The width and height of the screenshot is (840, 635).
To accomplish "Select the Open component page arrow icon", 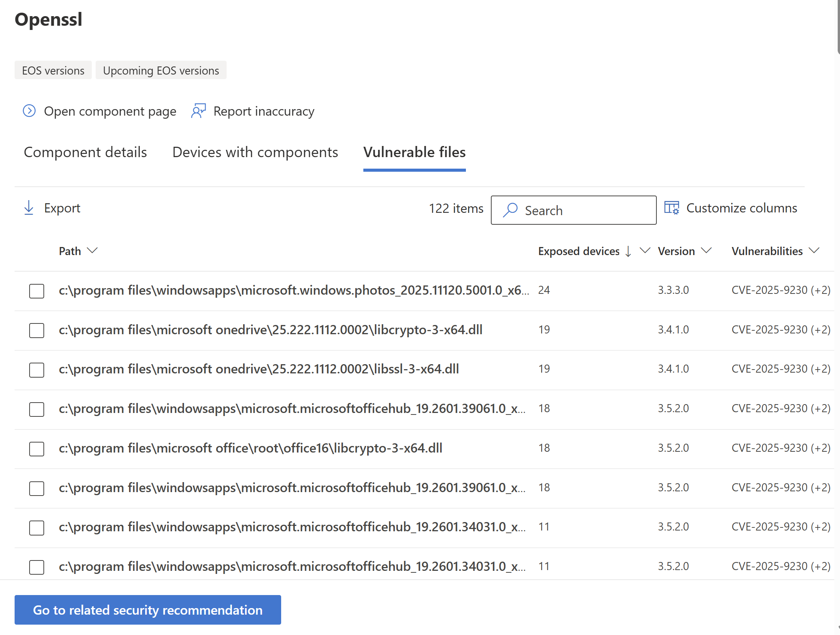I will tap(29, 111).
